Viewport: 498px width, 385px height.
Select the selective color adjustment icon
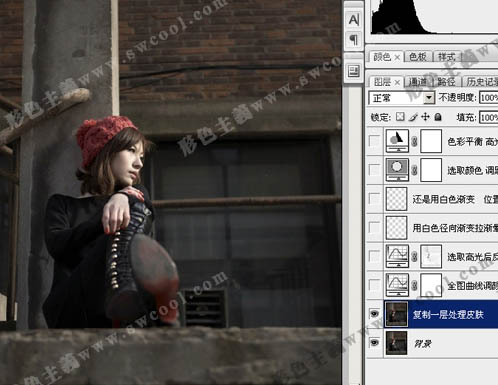[x=397, y=170]
